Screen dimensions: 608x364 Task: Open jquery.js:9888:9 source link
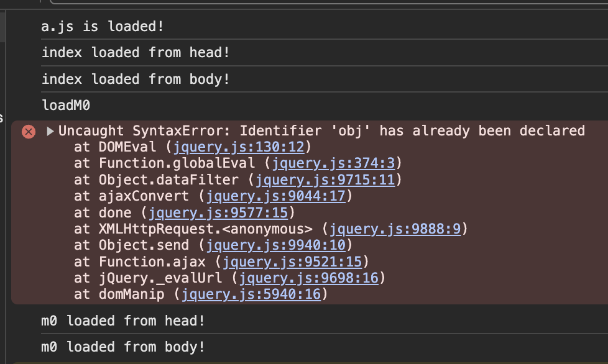pyautogui.click(x=395, y=229)
